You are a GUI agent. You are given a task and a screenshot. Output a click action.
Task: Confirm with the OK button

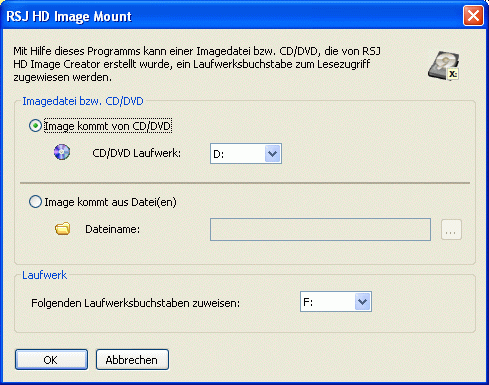point(51,360)
